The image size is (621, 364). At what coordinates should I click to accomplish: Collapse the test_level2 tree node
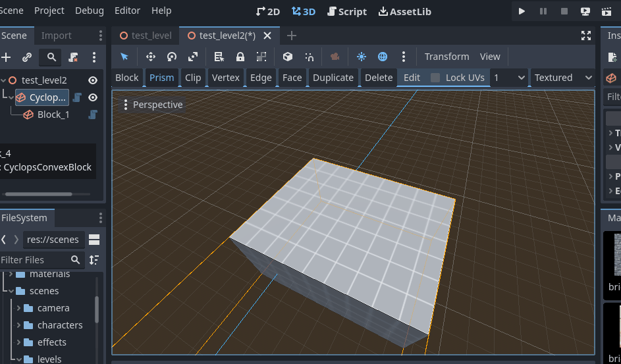pyautogui.click(x=3, y=80)
